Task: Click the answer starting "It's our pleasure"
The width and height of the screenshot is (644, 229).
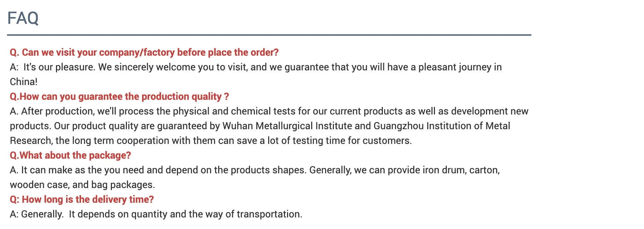Action: click(256, 67)
